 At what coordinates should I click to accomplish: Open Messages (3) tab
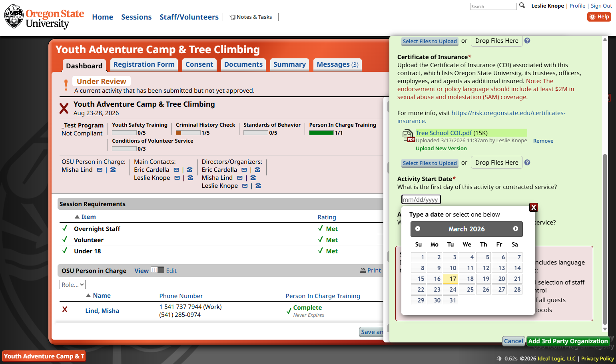point(338,65)
